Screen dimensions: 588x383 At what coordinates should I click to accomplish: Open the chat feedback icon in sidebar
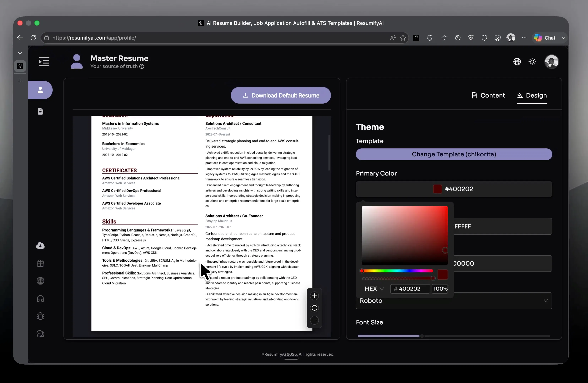coord(40,334)
